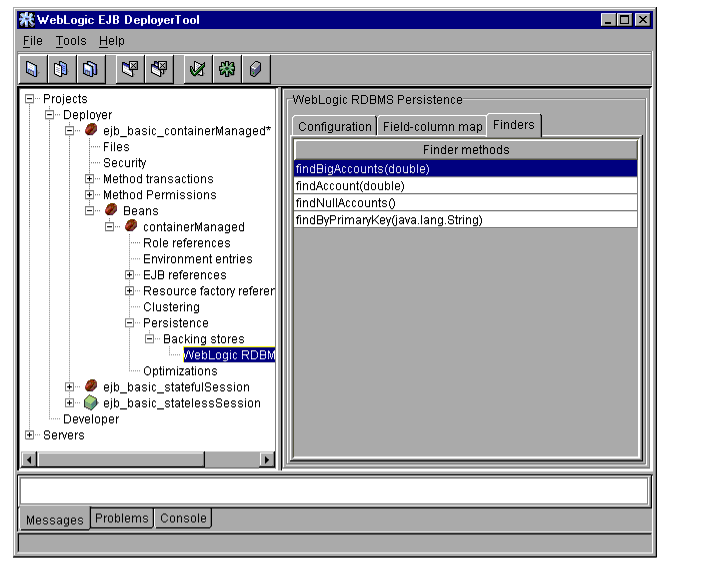
Task: Click the Save As copy toolbar icon
Action: (x=61, y=69)
